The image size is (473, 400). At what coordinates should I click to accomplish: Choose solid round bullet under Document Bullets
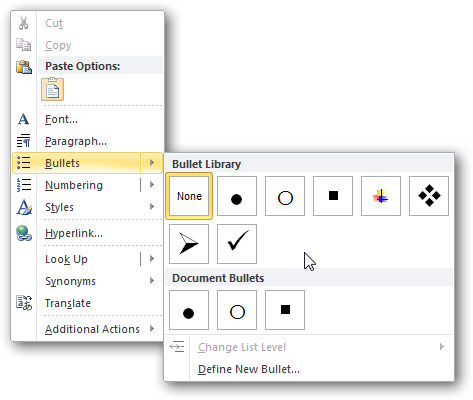189,310
